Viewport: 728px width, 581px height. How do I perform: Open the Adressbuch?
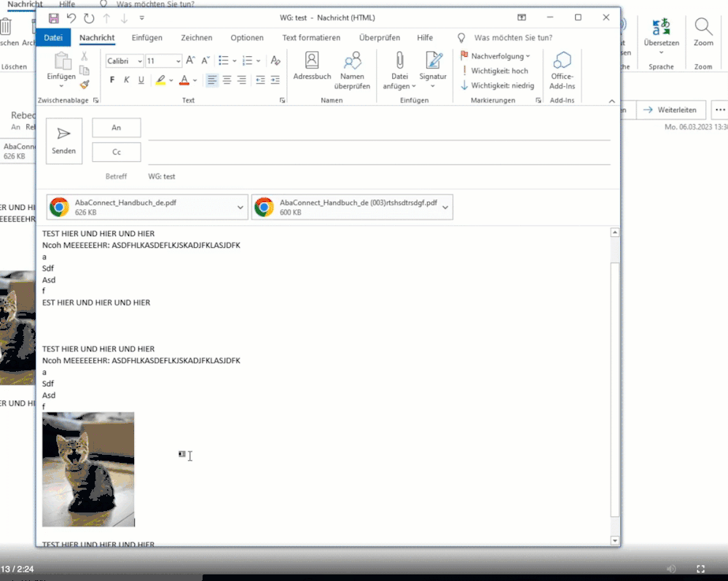(312, 66)
